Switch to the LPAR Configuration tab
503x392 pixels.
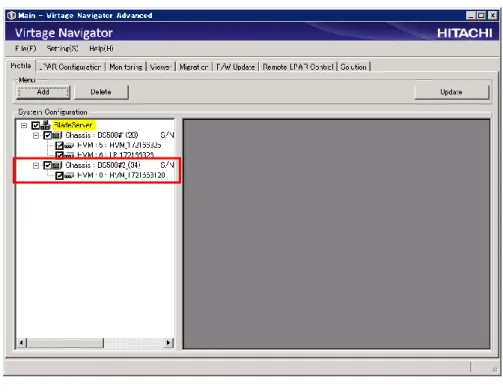pos(70,67)
